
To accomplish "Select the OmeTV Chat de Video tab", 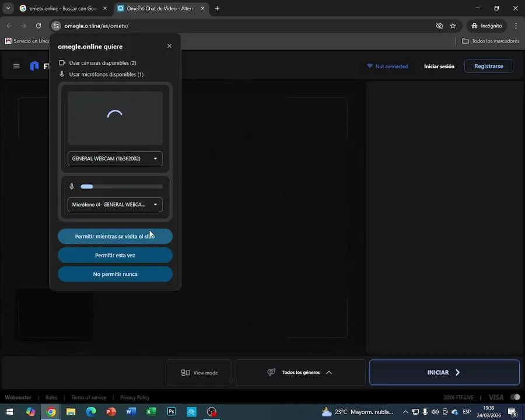I will [161, 8].
